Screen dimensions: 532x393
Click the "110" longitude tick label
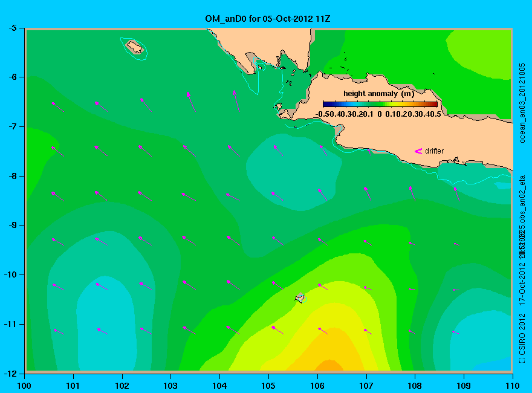512,386
